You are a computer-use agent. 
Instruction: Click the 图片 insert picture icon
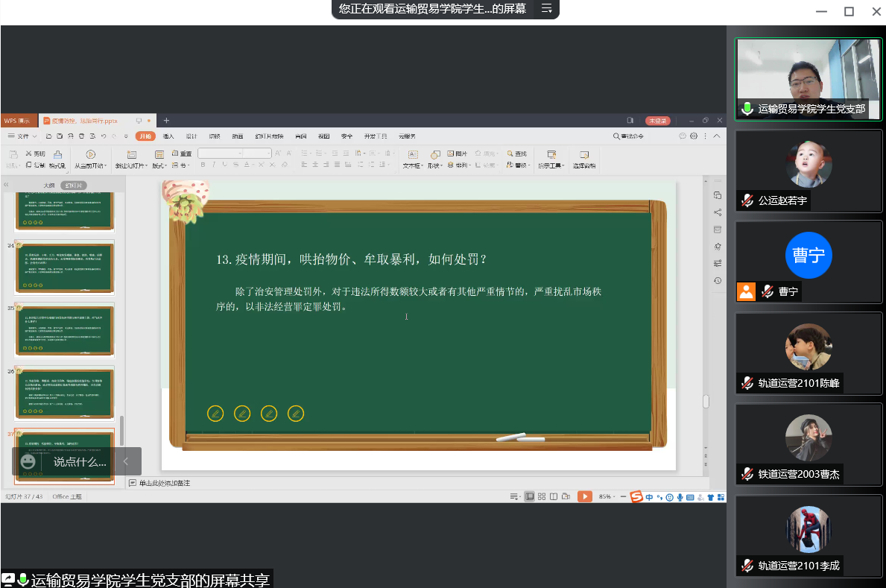(x=458, y=154)
